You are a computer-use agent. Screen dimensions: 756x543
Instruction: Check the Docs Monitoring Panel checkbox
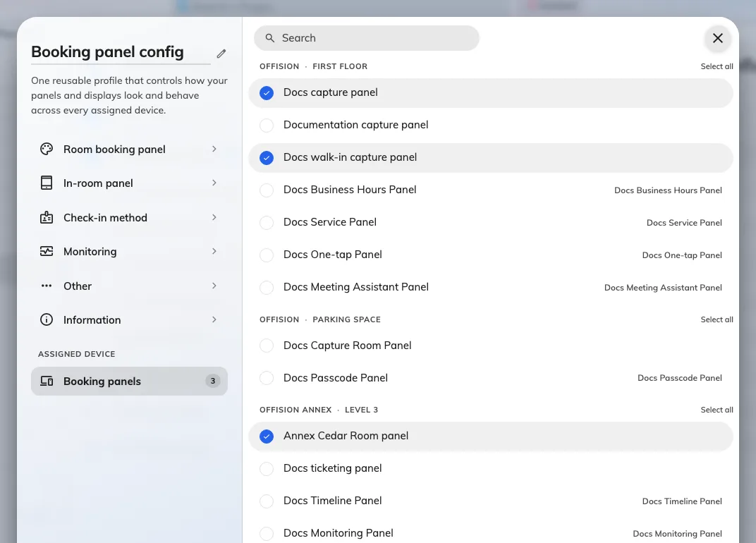tap(267, 533)
